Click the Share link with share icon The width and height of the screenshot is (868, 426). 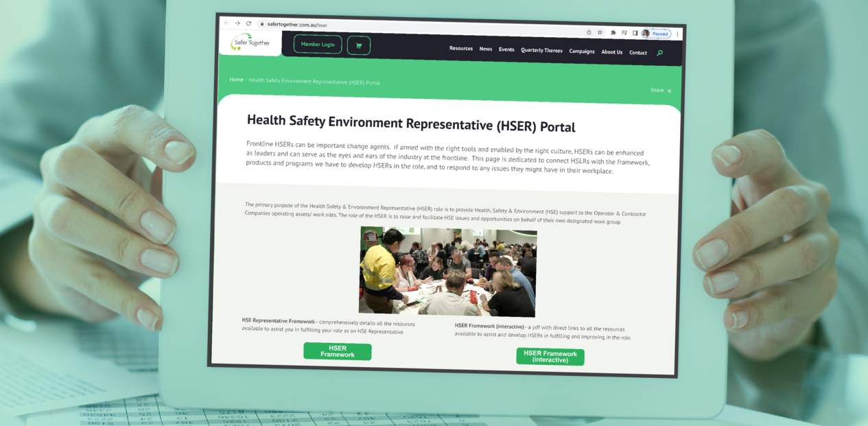(661, 90)
